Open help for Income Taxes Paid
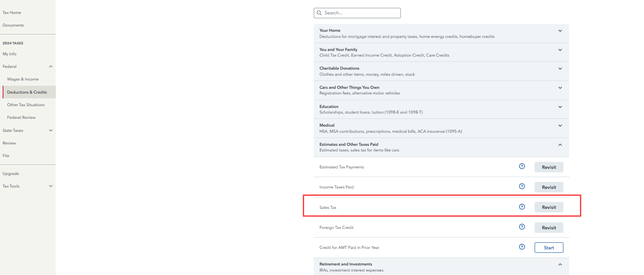Screen dimensions: 644x275 click(x=522, y=187)
